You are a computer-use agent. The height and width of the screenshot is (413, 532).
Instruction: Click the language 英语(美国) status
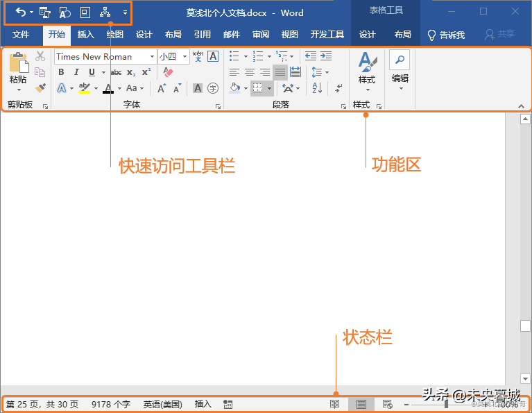pos(163,404)
